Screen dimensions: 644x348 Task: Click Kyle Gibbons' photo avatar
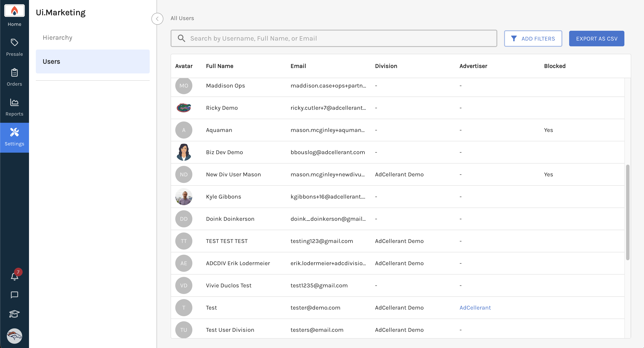tap(184, 197)
